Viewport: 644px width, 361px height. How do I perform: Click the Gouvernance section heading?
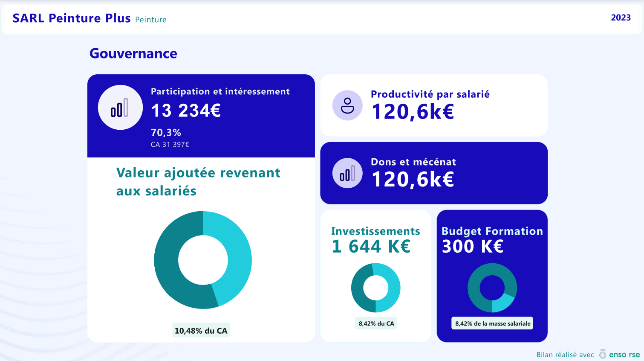(133, 53)
